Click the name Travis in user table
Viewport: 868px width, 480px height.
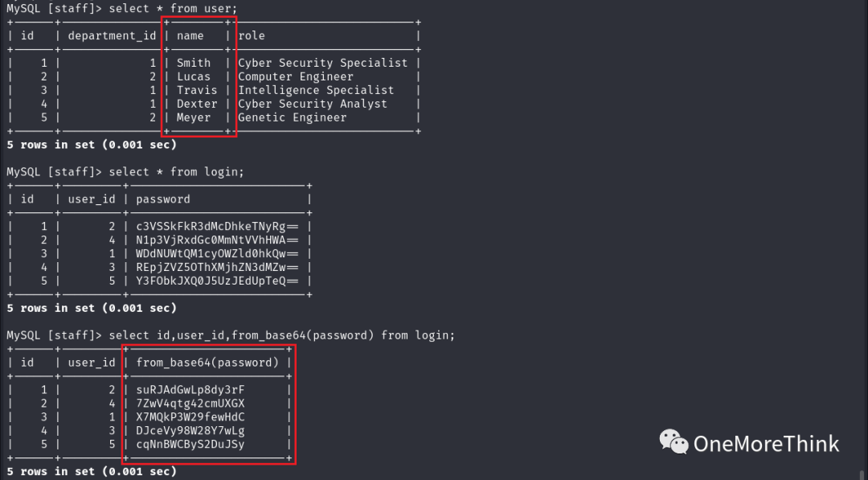[197, 90]
